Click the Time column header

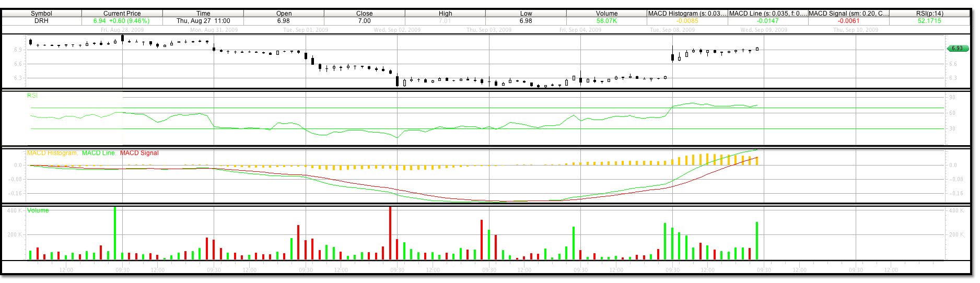[x=203, y=14]
